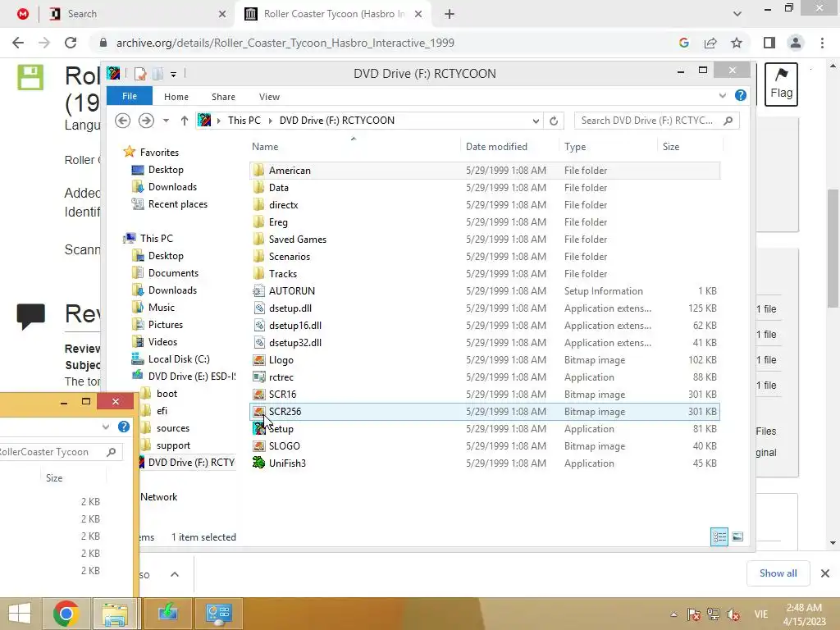This screenshot has height=630, width=840.
Task: Open a new Chrome tab
Action: 450,14
